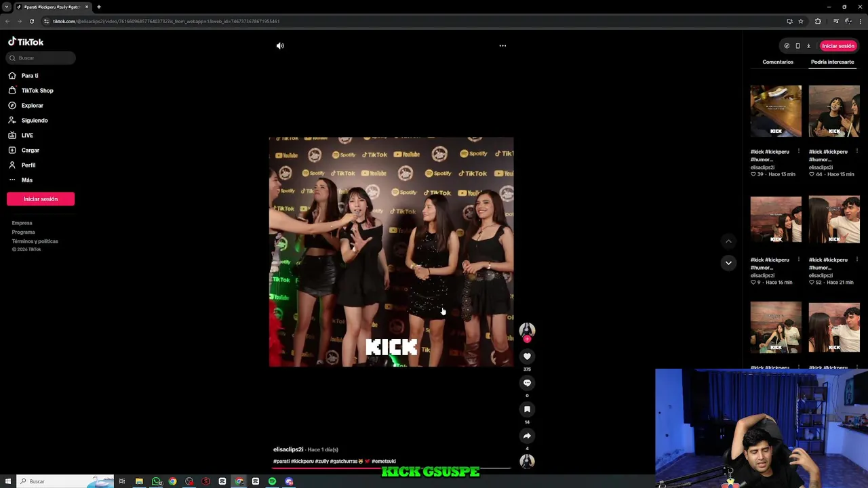Viewport: 868px width, 488px height.
Task: Share the video with the arrow icon
Action: coord(527,435)
